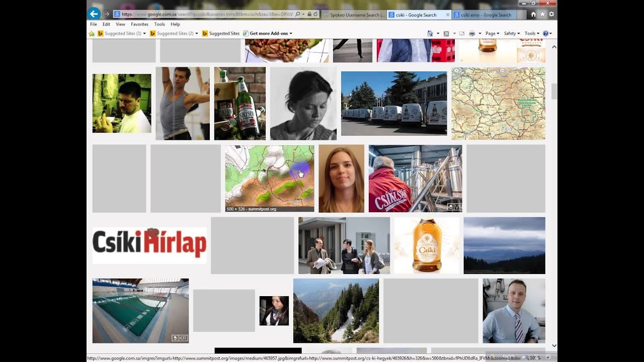Open the indoor swimming pool thumbnail
The height and width of the screenshot is (362, 644).
coord(140,311)
